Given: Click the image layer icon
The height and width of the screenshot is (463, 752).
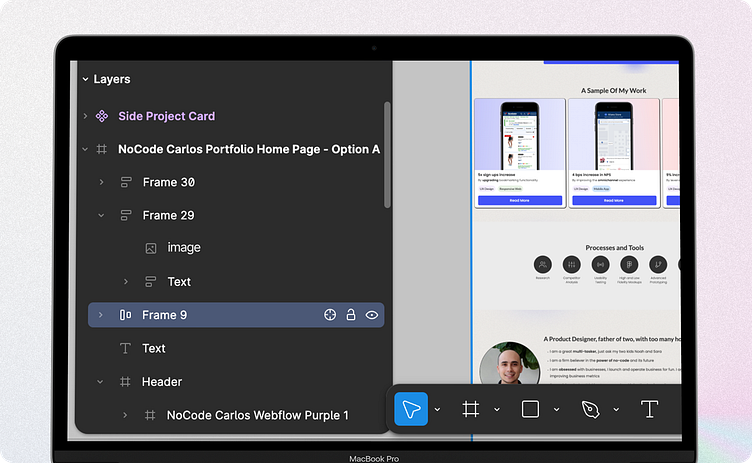Looking at the screenshot, I should [150, 248].
